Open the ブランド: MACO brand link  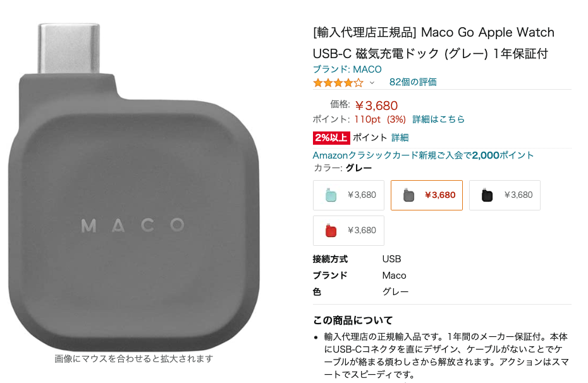coord(347,70)
